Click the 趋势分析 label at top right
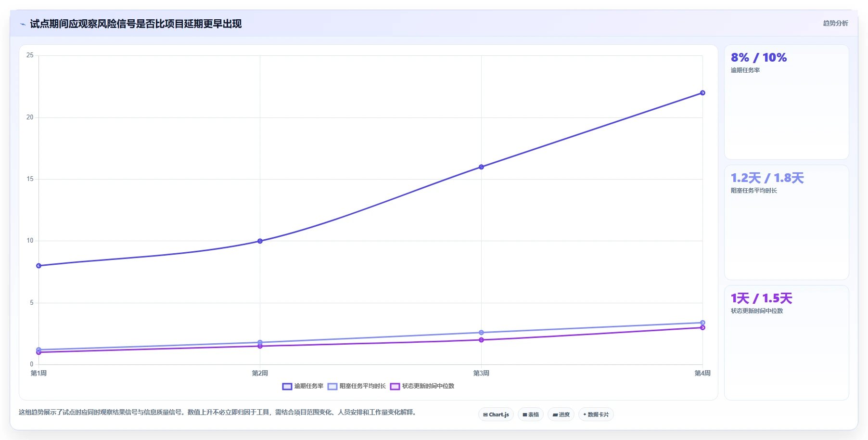This screenshot has width=868, height=440. (x=835, y=23)
